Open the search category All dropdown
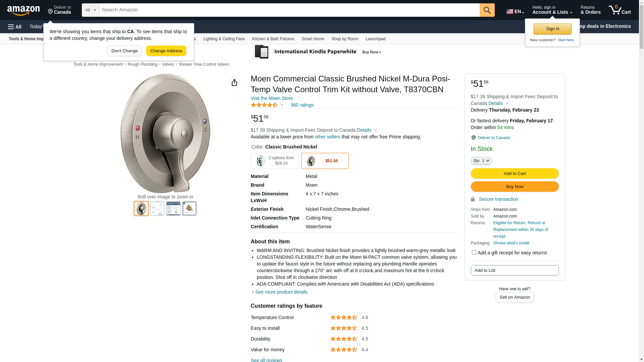Screen dimensions: 644x362 point(90,10)
